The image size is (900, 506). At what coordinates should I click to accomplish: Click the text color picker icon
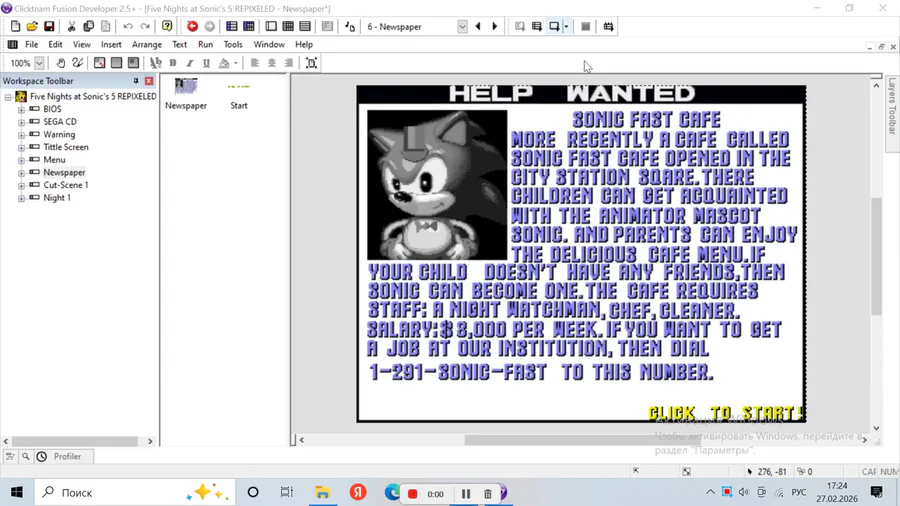(224, 63)
